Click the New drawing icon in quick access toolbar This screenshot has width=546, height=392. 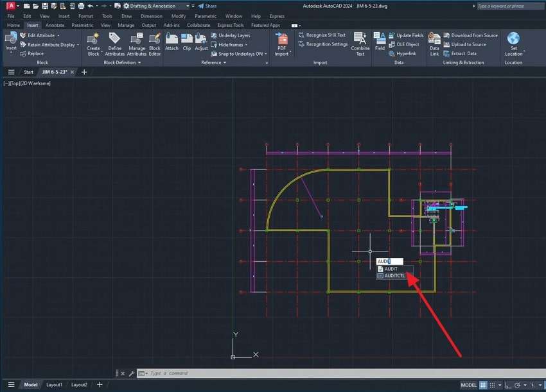coord(27,6)
